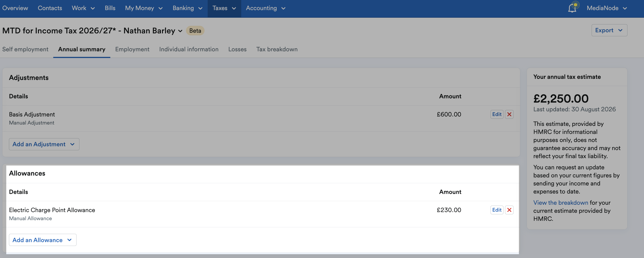This screenshot has height=258, width=644.
Task: Open the Individual information tab
Action: [x=189, y=49]
